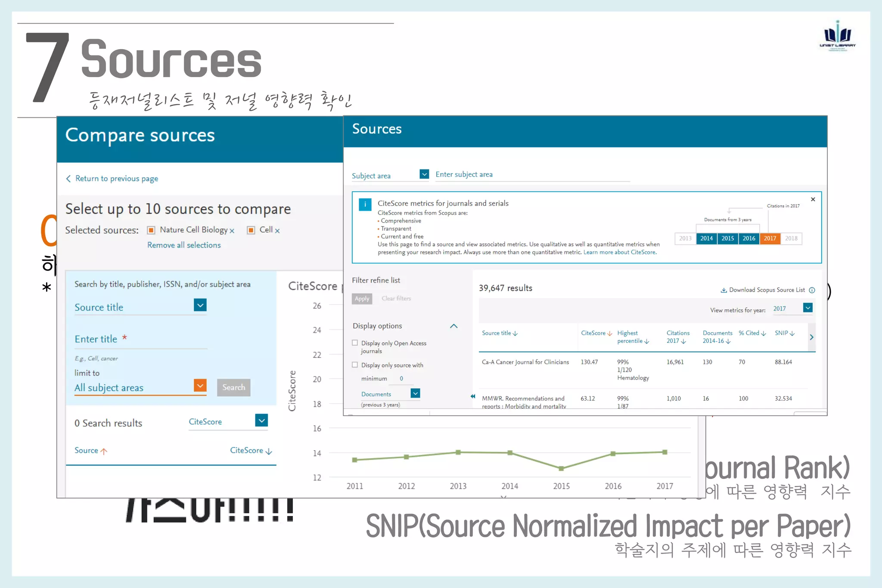Sort by Highest percentile column

(x=633, y=337)
